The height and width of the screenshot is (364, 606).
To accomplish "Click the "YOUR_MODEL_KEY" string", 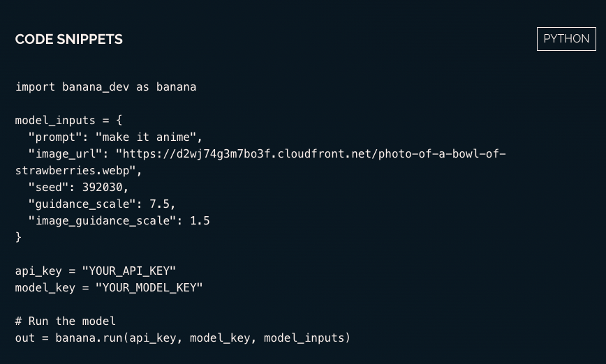I will click(x=149, y=288).
